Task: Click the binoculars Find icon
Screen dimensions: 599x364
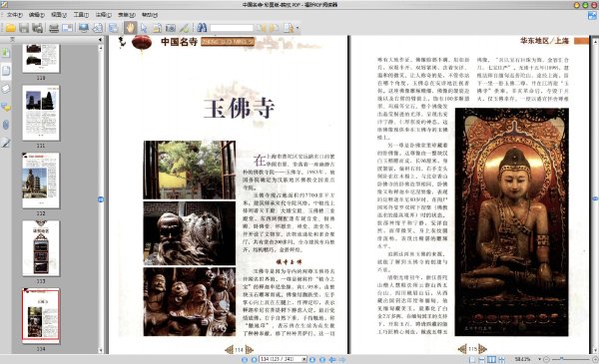Action: 202,28
